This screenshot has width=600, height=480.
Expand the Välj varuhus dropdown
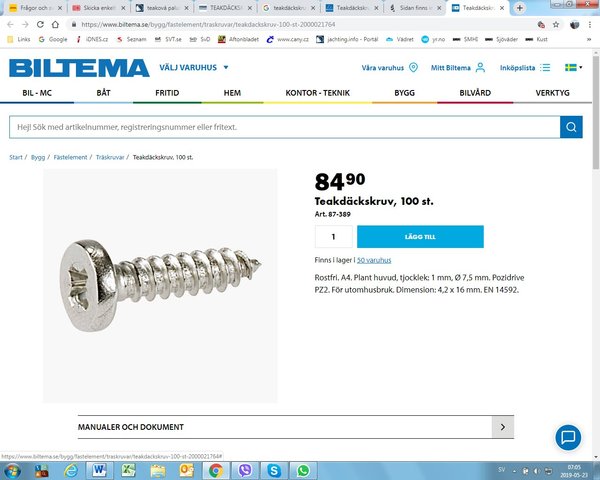coord(194,67)
